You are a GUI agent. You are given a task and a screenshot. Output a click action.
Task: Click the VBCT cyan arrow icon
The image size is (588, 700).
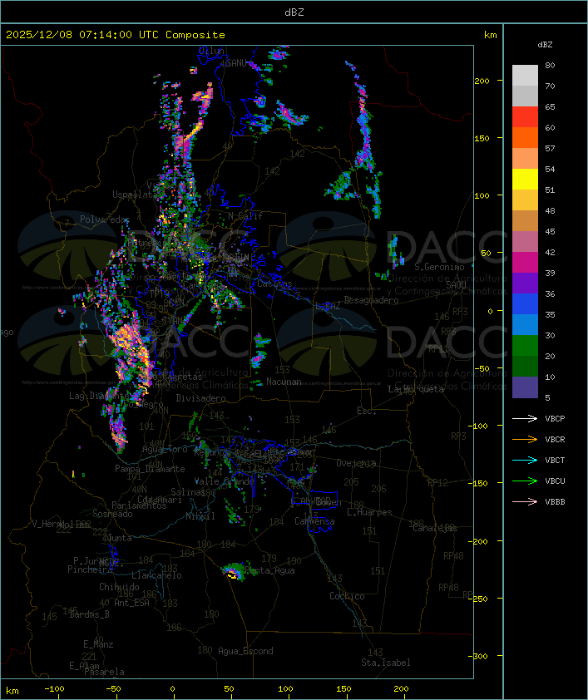pyautogui.click(x=525, y=460)
